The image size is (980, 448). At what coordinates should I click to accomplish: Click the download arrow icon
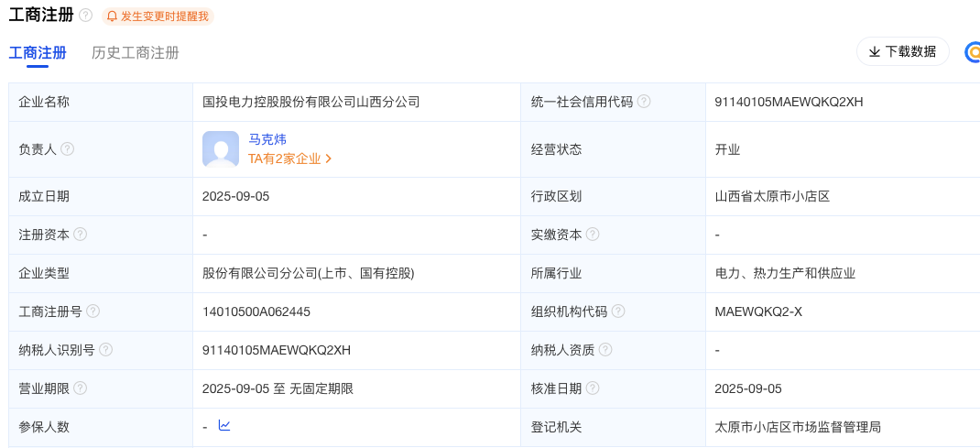coord(875,51)
